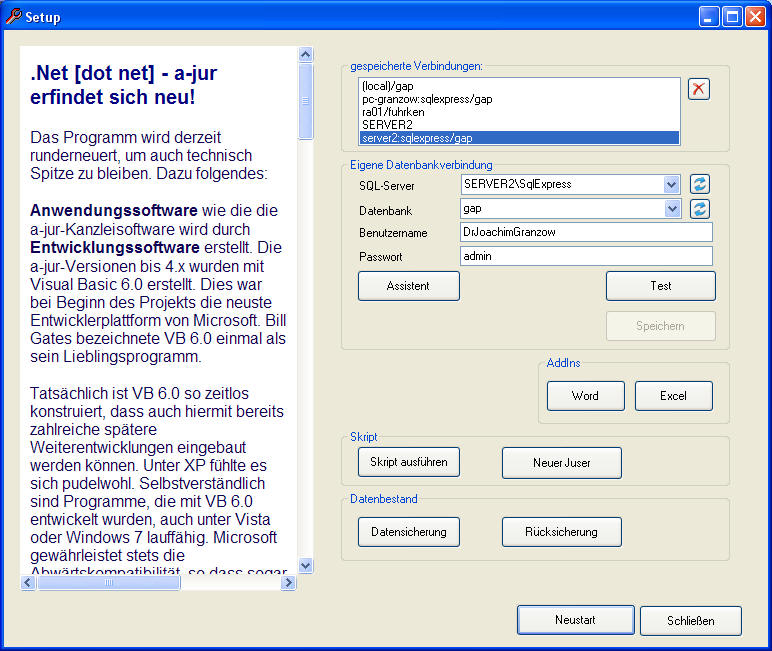Delete the selected saved connection with red X
This screenshot has width=772, height=651.
click(699, 89)
